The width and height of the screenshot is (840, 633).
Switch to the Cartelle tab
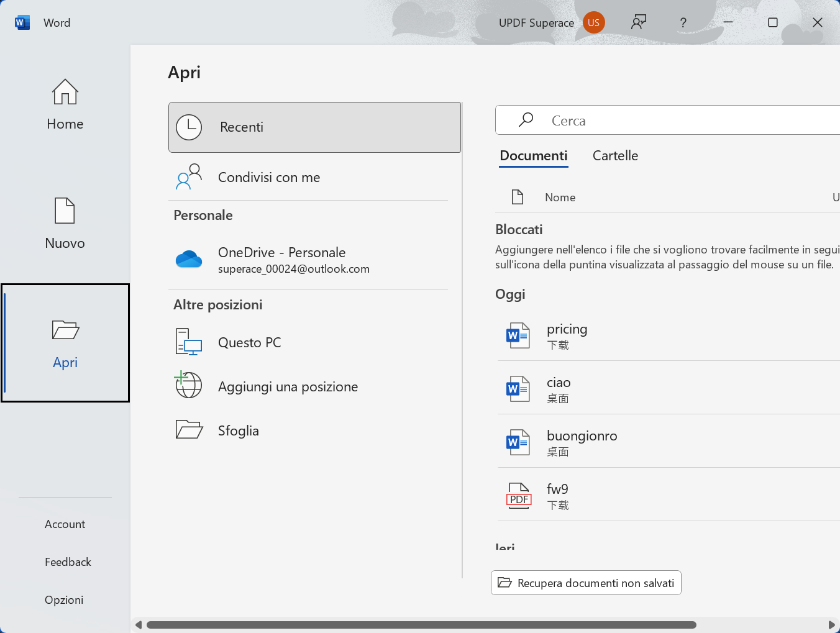pos(615,155)
